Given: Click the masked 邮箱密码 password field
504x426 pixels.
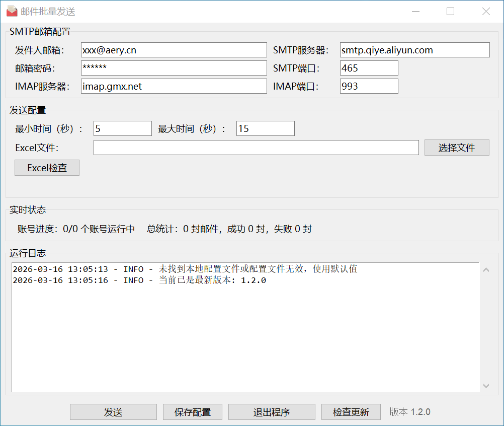Looking at the screenshot, I should 174,68.
